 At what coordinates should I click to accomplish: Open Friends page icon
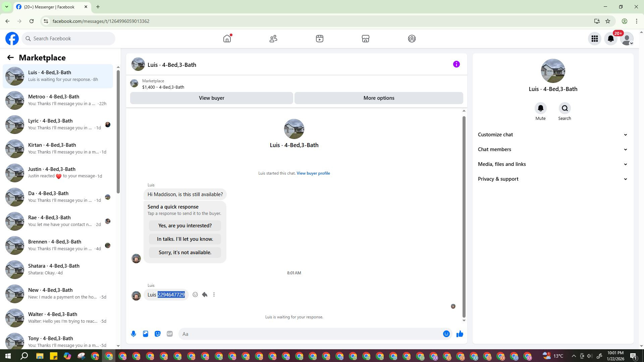pyautogui.click(x=273, y=39)
